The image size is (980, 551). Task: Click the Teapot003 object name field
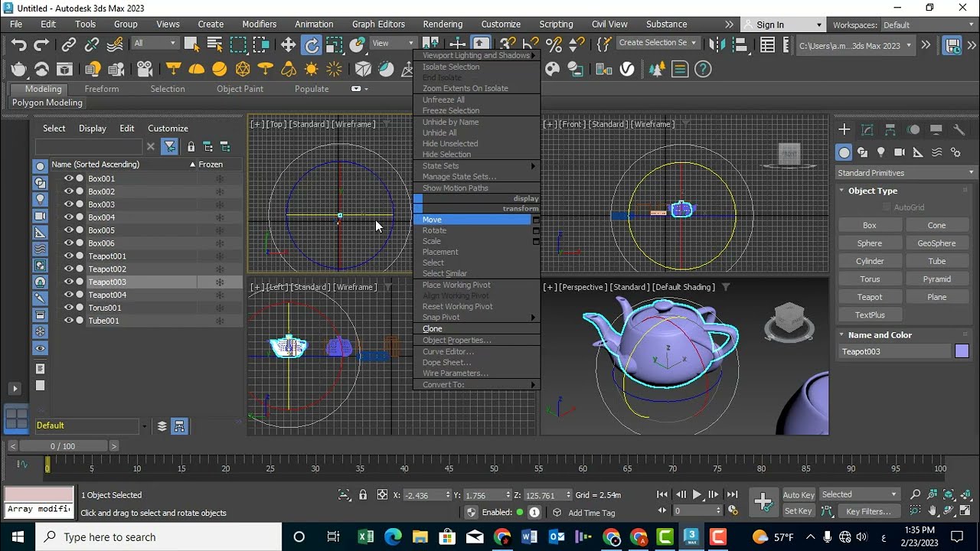pyautogui.click(x=894, y=352)
